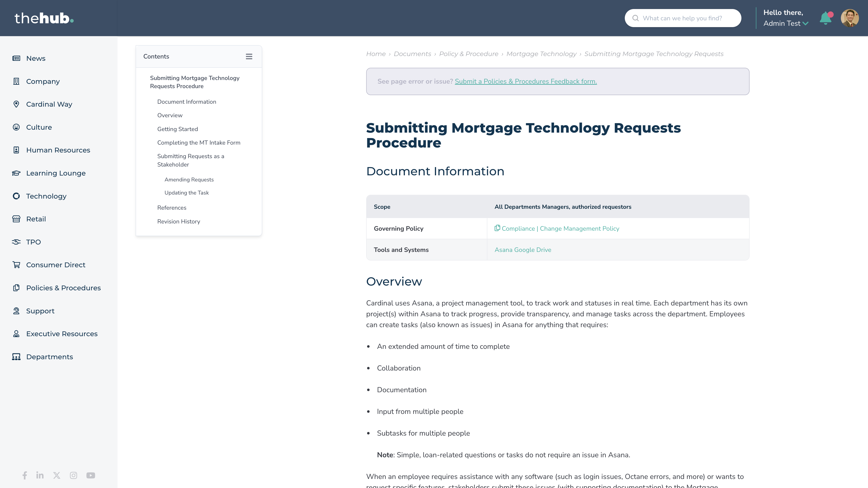Screen dimensions: 868x488
Task: Expand the Admin Test user dropdown chevron
Action: 806,23
